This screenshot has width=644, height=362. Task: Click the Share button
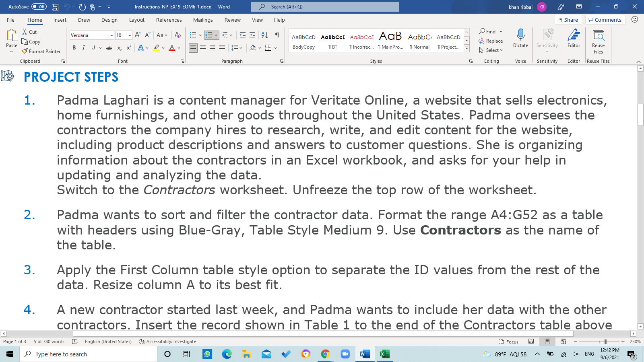[x=568, y=19]
